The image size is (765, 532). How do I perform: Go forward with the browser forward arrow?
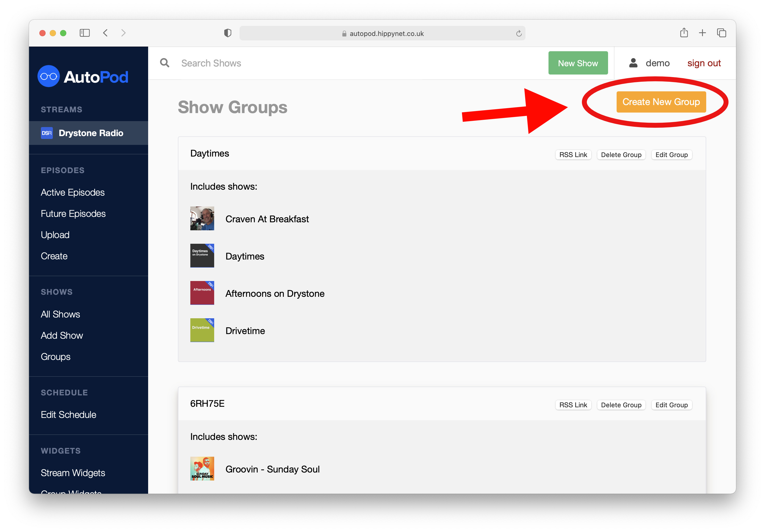124,33
